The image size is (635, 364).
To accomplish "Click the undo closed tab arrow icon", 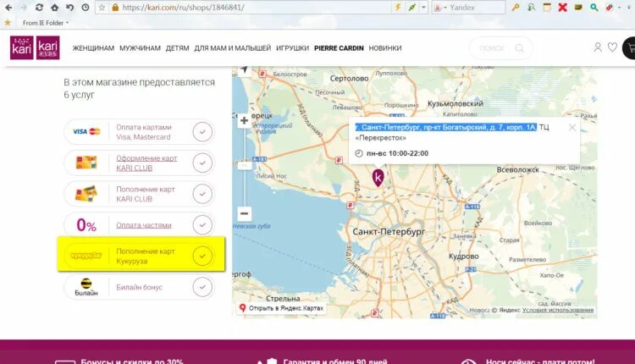I will pos(69,8).
